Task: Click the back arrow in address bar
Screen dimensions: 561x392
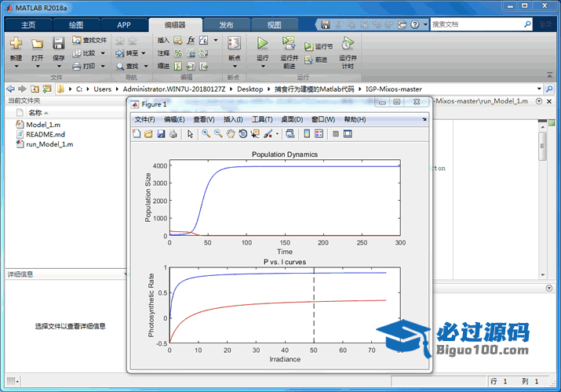Action: click(x=11, y=89)
